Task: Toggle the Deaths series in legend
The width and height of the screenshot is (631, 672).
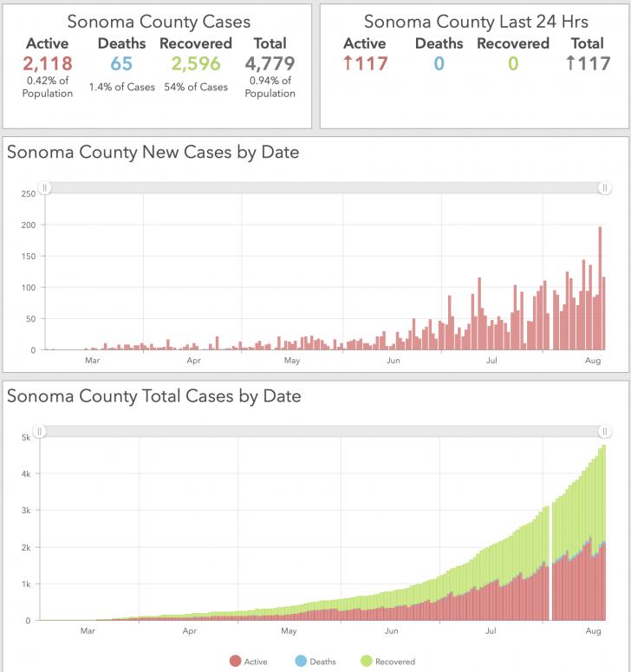Action: click(x=315, y=662)
